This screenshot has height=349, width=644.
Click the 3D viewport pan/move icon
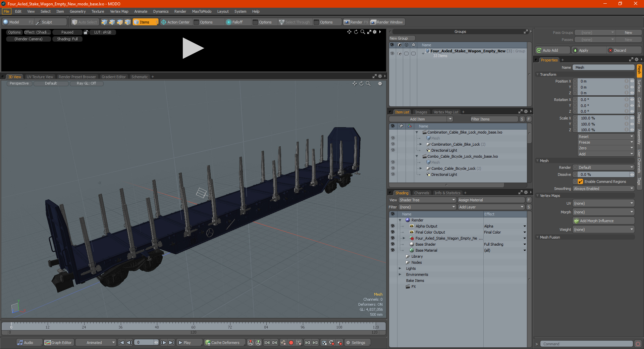[x=355, y=84]
